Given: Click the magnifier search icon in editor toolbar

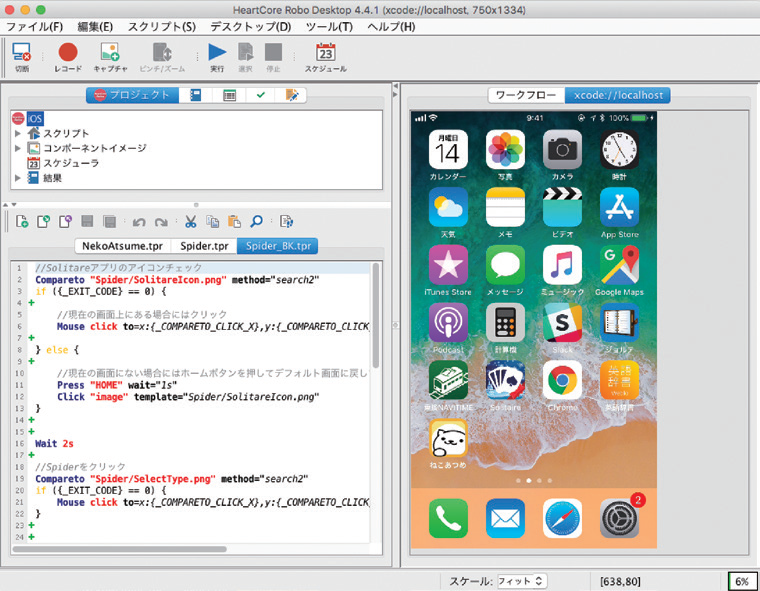Looking at the screenshot, I should click(x=256, y=222).
